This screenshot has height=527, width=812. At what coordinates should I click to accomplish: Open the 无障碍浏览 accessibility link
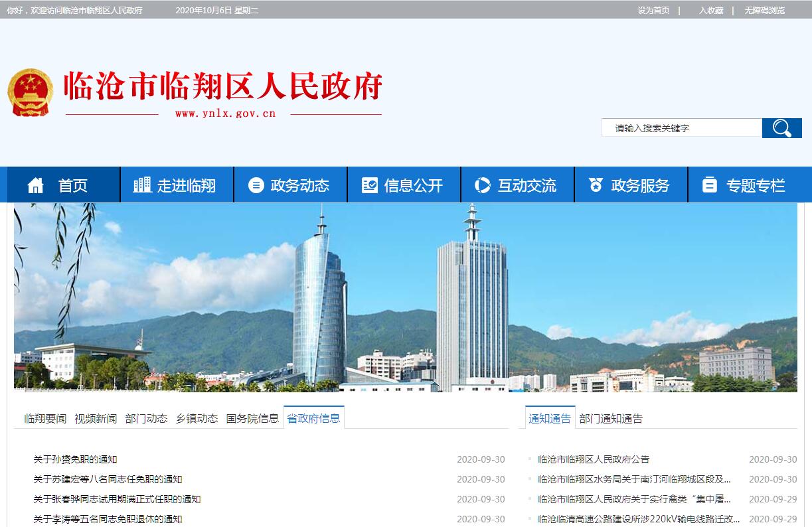[764, 10]
